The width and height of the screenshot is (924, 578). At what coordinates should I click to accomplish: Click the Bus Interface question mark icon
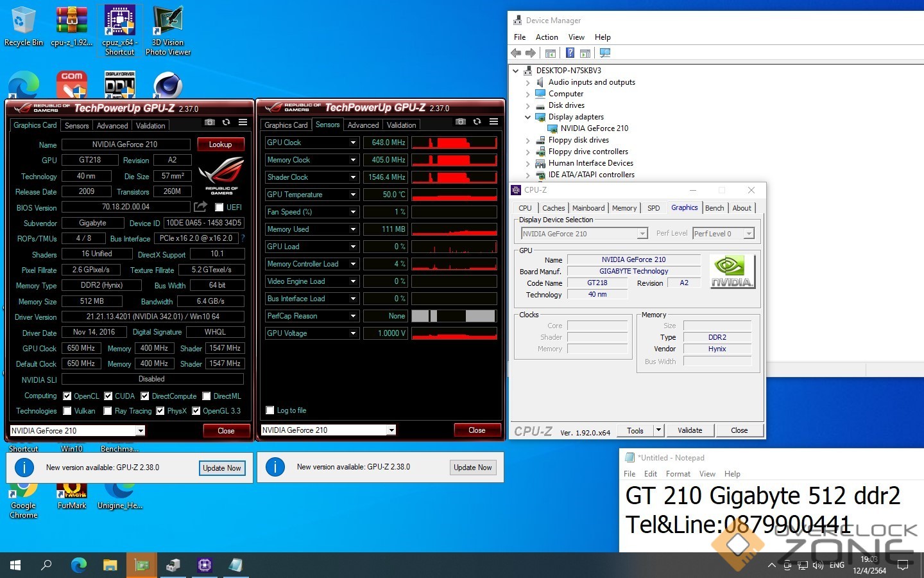(x=243, y=238)
